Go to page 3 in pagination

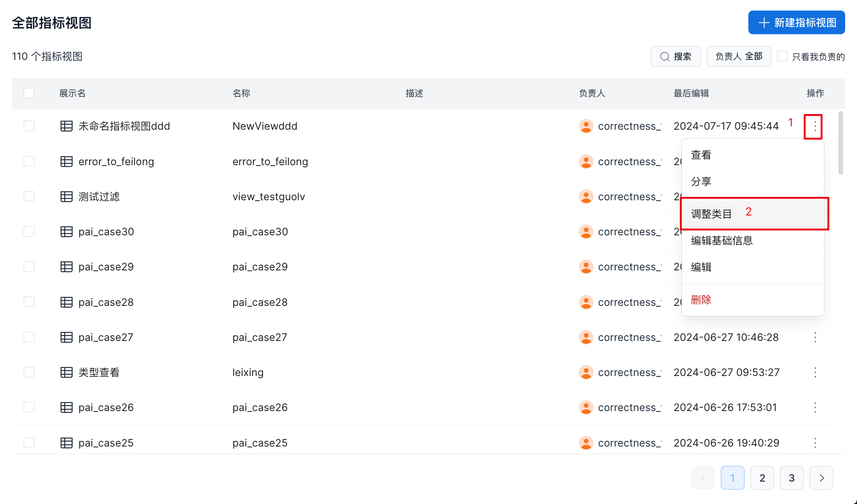[791, 478]
